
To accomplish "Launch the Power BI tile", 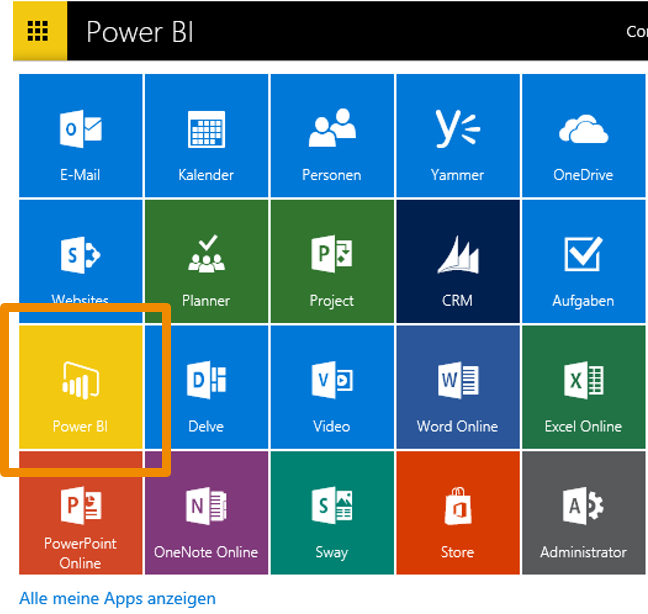I will coord(81,387).
